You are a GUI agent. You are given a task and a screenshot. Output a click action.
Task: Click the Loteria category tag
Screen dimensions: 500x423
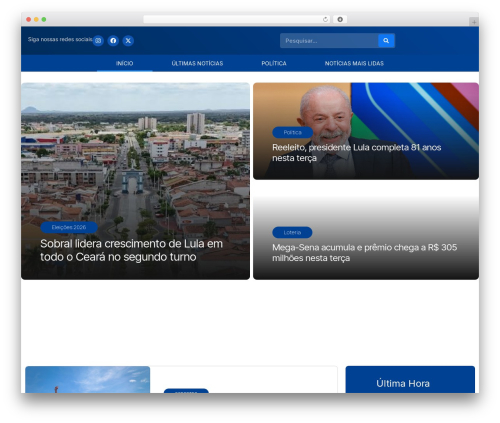(x=292, y=232)
